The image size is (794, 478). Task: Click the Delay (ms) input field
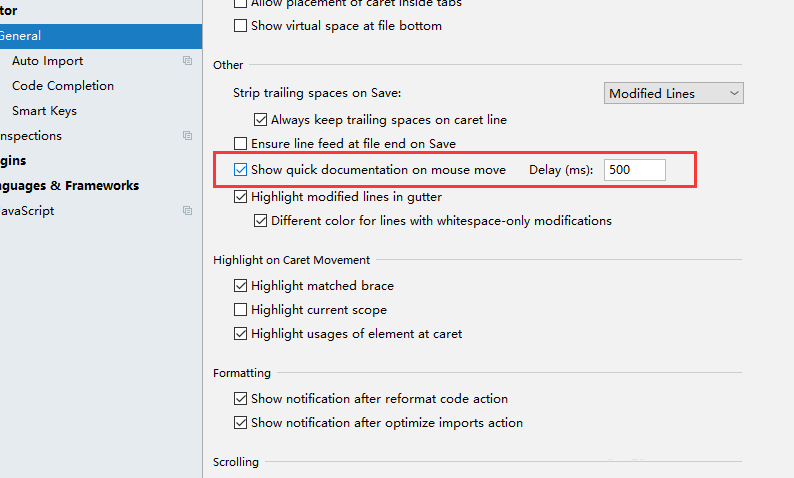634,170
